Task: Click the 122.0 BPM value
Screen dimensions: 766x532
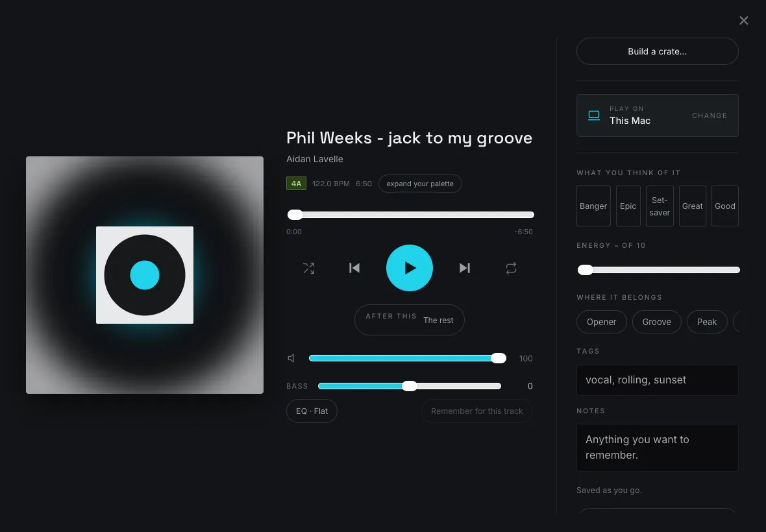Action: [330, 184]
